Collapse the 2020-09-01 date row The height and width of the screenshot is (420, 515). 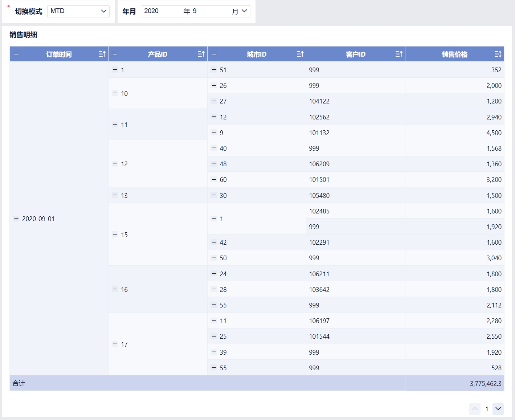click(x=16, y=219)
